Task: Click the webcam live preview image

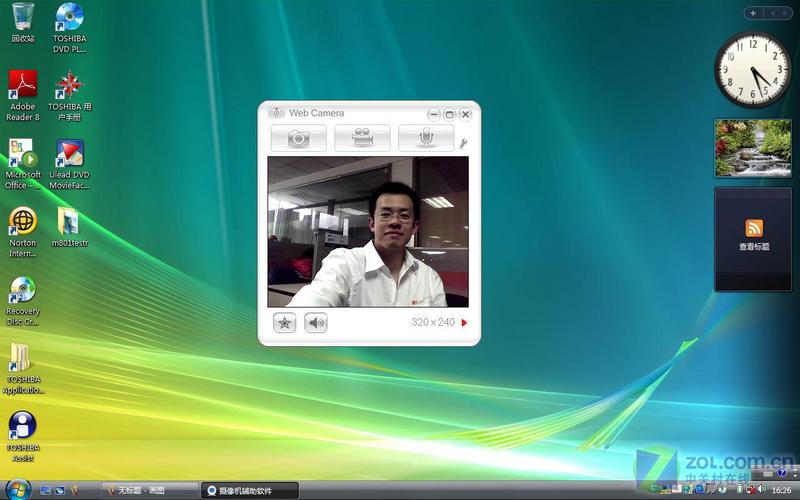Action: 368,232
